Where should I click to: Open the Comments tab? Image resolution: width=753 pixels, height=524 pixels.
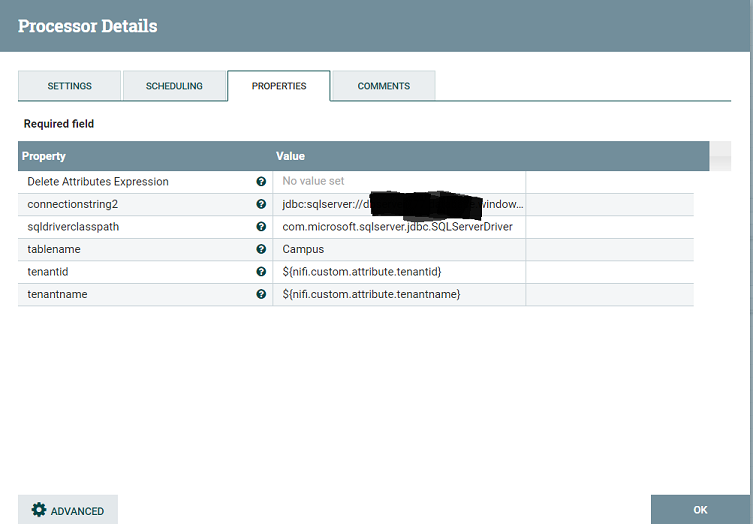click(384, 86)
